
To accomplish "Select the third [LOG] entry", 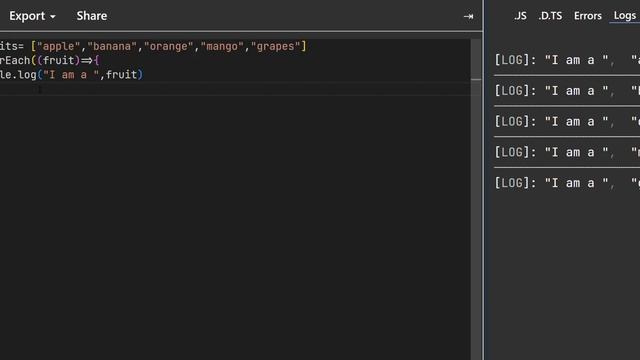I will click(x=567, y=121).
